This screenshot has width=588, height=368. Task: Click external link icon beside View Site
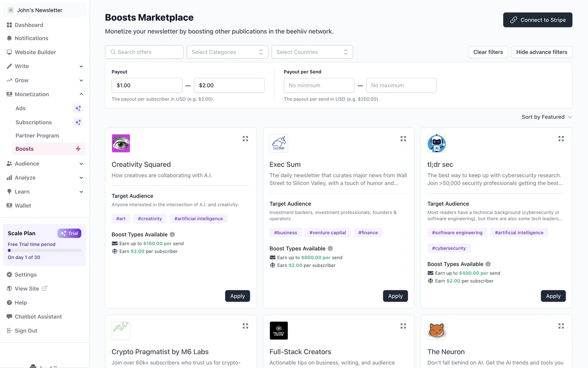[44, 288]
